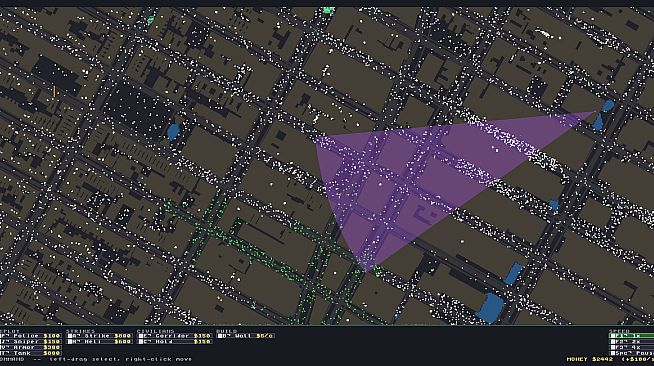Select the Wall build option
Image resolution: width=654 pixels, height=366 pixels.
246,336
